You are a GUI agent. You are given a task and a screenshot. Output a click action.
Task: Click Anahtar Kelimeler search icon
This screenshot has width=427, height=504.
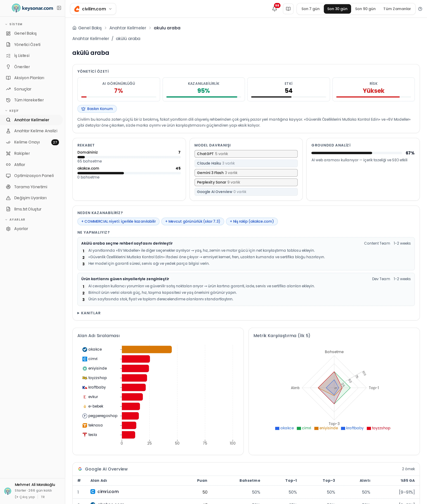(x=8, y=120)
